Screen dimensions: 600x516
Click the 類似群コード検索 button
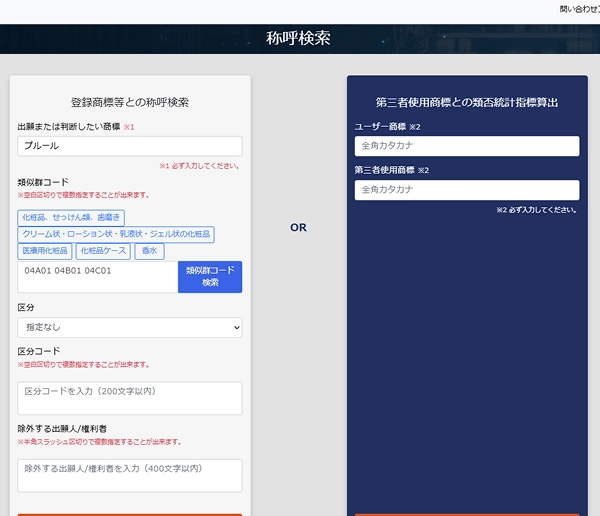tap(210, 277)
